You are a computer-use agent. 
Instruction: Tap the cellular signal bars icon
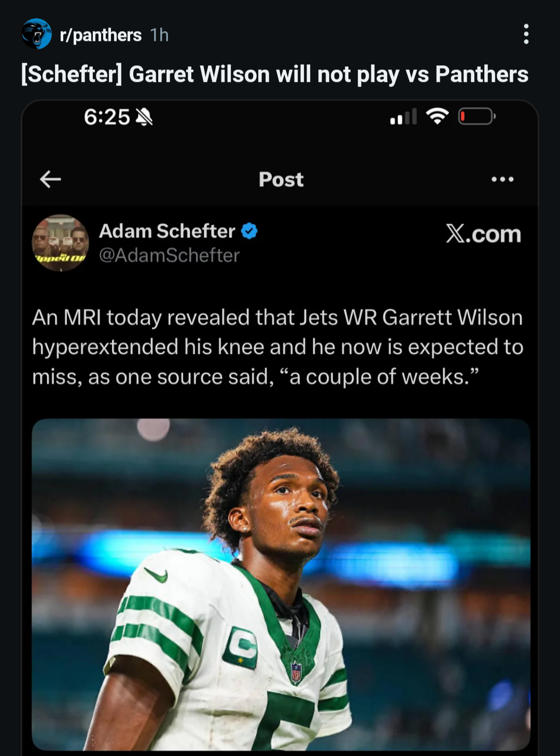tap(403, 117)
